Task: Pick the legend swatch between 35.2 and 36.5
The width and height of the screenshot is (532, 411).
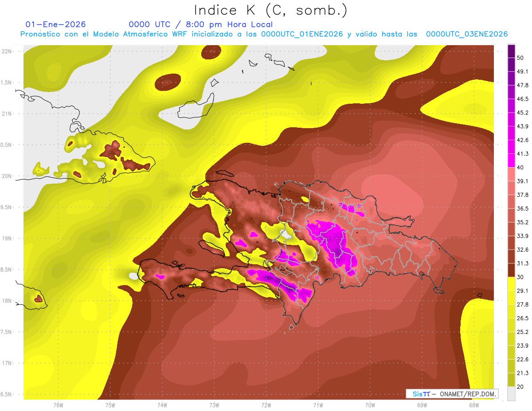Action: [x=511, y=215]
